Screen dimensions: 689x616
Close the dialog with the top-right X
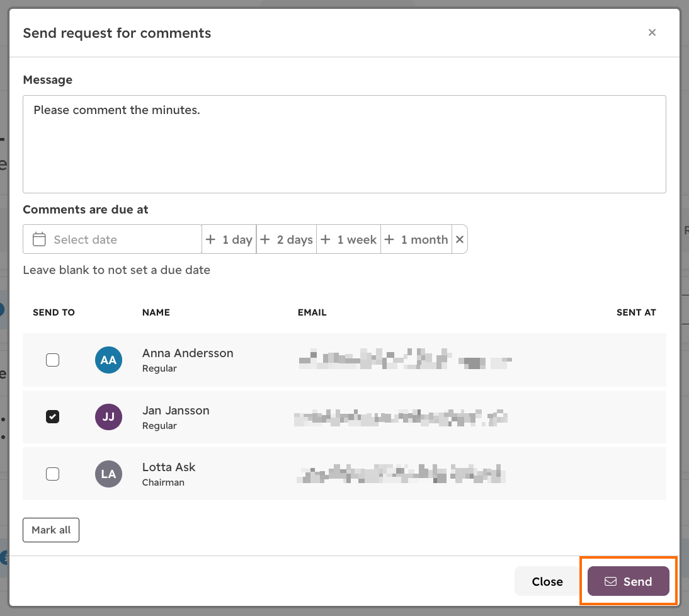click(652, 33)
